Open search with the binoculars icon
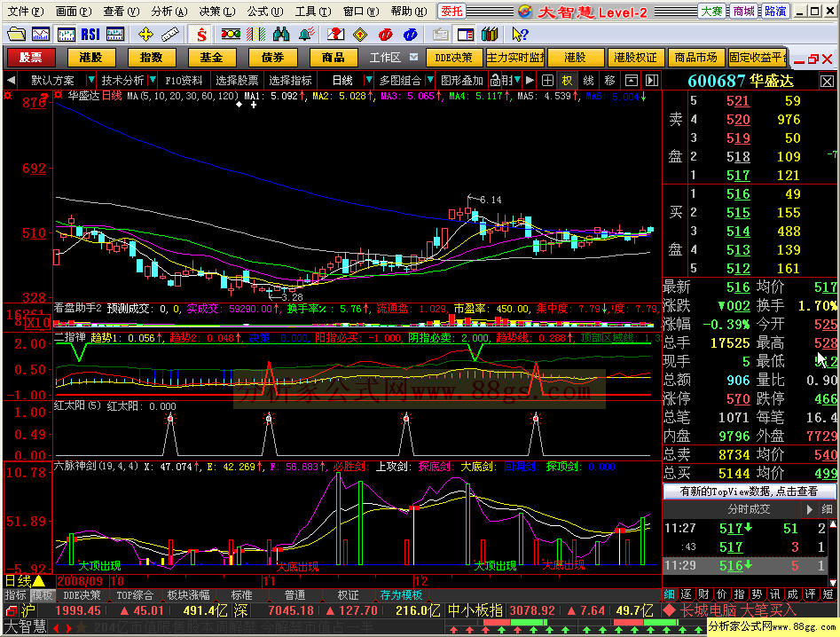The width and height of the screenshot is (840, 637). coord(280,35)
